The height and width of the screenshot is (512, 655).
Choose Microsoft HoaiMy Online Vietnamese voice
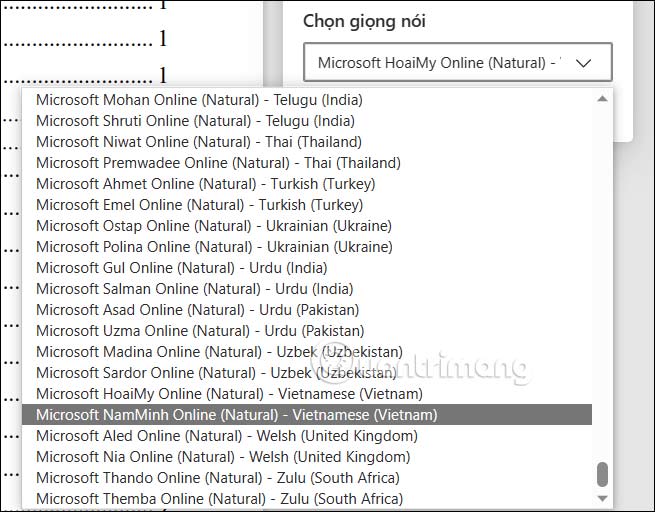point(307,393)
